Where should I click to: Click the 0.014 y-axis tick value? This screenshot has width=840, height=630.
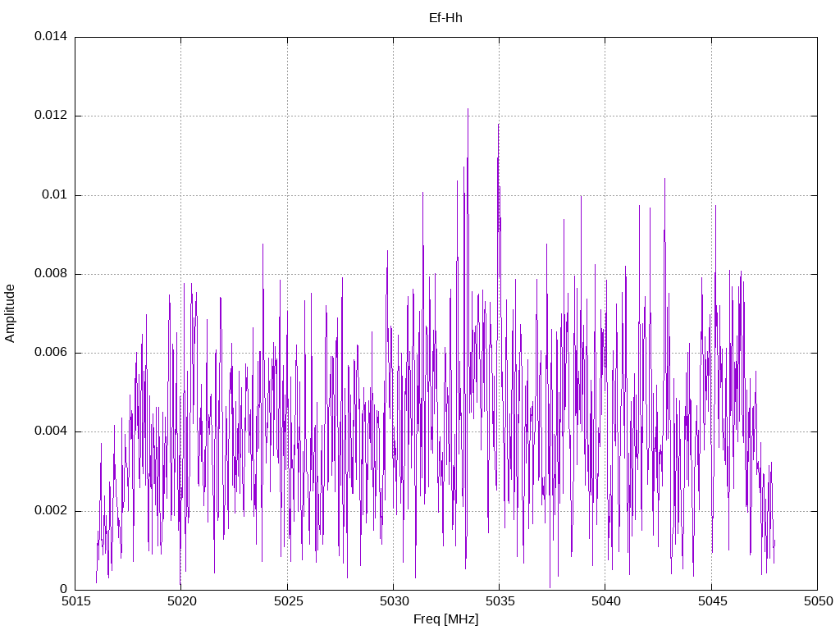pyautogui.click(x=51, y=36)
